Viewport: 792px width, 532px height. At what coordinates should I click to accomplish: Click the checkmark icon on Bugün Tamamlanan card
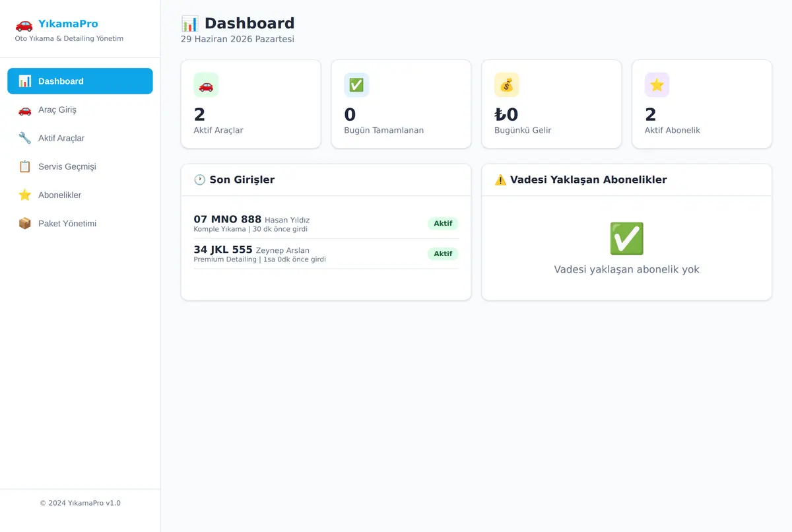[x=356, y=85]
